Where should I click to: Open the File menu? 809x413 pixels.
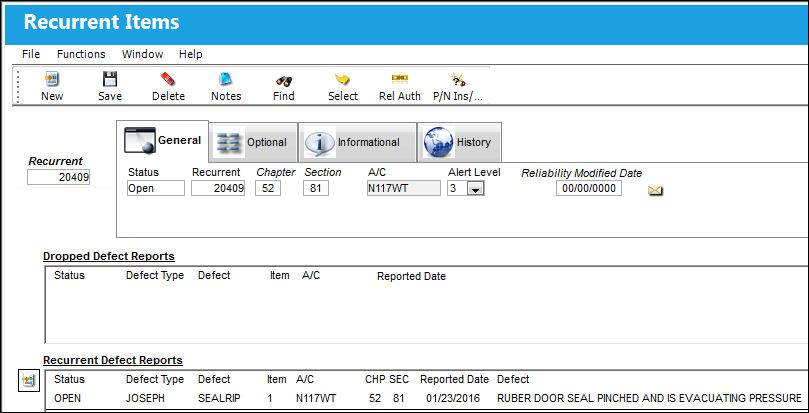pos(31,54)
